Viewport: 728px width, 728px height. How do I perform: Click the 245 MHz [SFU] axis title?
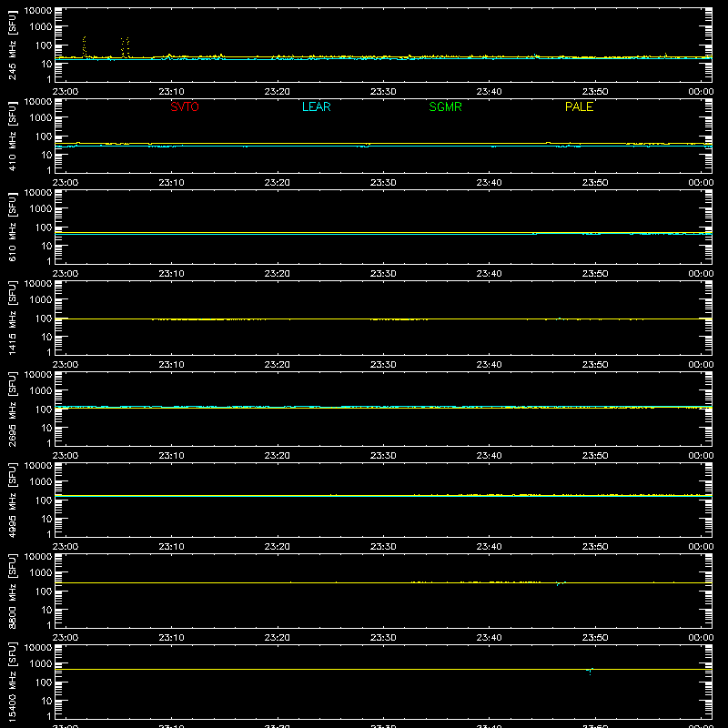[12, 45]
